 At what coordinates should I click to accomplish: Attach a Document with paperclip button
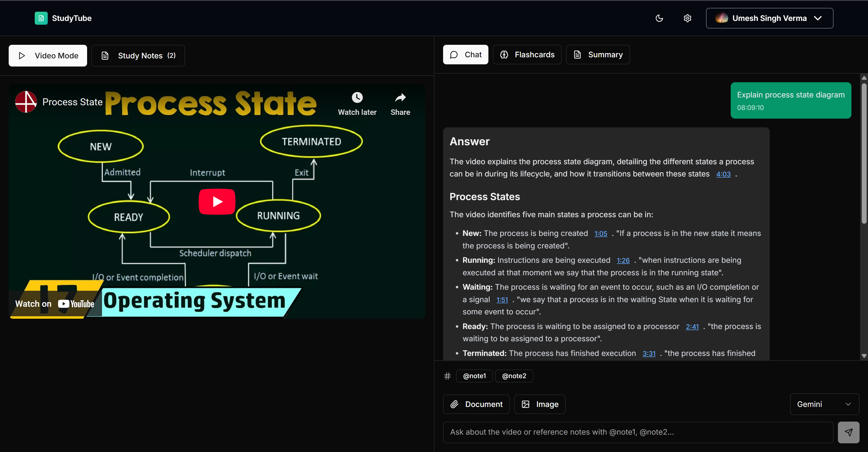[476, 404]
